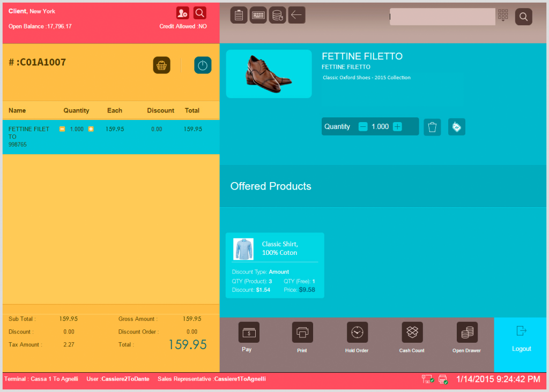The width and height of the screenshot is (549, 392).
Task: Click the item code 998765
Action: pos(18,145)
